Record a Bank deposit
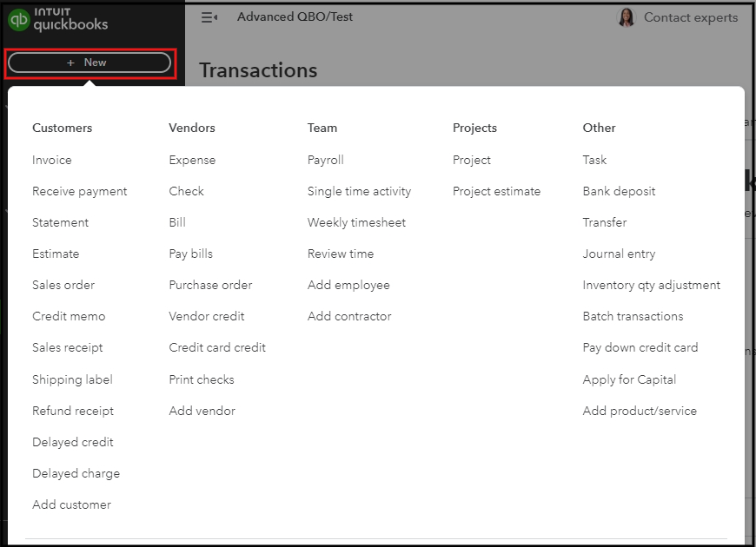The width and height of the screenshot is (756, 547). 619,191
